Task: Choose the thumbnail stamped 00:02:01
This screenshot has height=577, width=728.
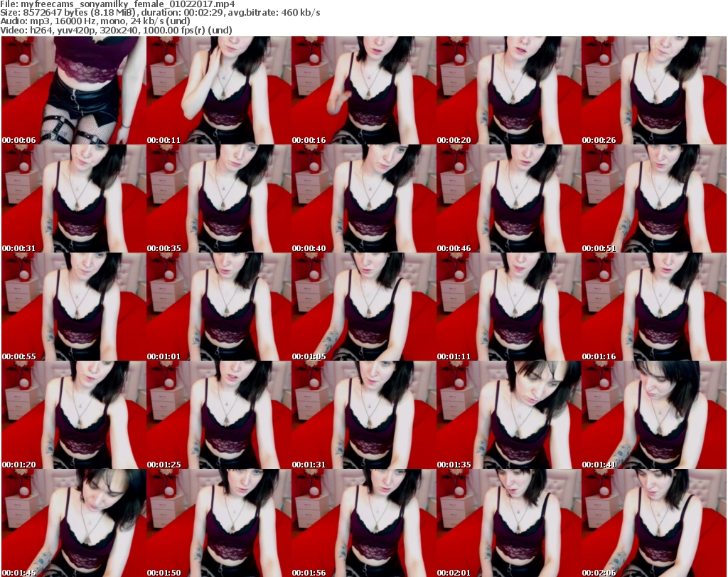Action: [x=508, y=523]
